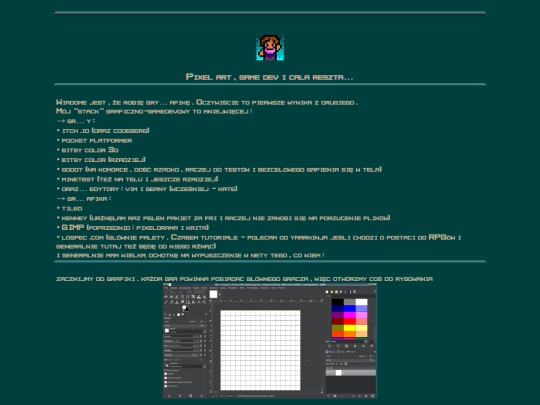Image resolution: width=540 pixels, height=405 pixels.
Task: Click the 'itch.io (oraz codeberg)' bullet
Action: [x=103, y=131]
